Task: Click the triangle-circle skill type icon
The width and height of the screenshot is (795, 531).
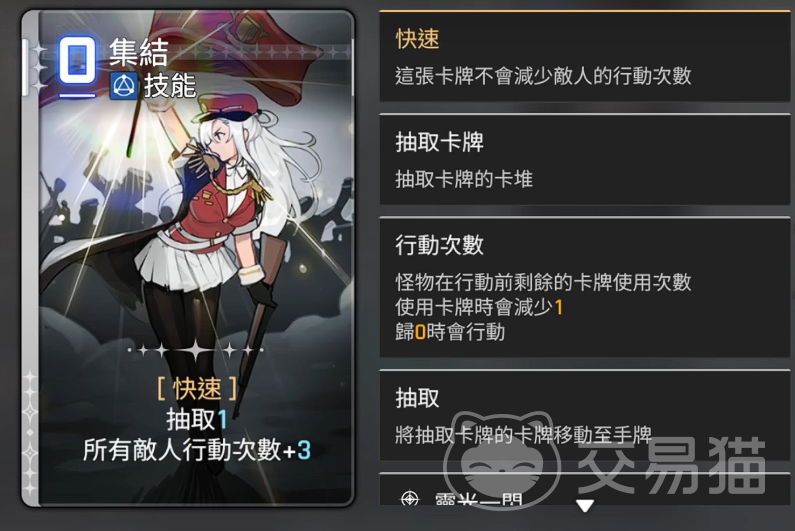Action: pyautogui.click(x=124, y=86)
